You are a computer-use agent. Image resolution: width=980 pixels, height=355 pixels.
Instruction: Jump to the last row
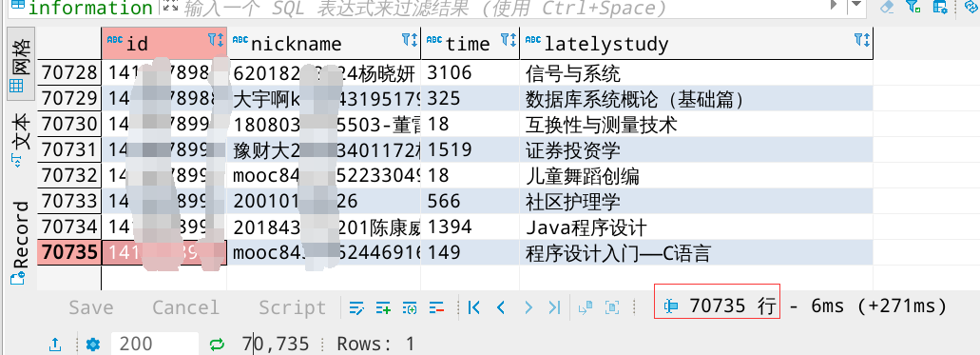[x=554, y=307]
